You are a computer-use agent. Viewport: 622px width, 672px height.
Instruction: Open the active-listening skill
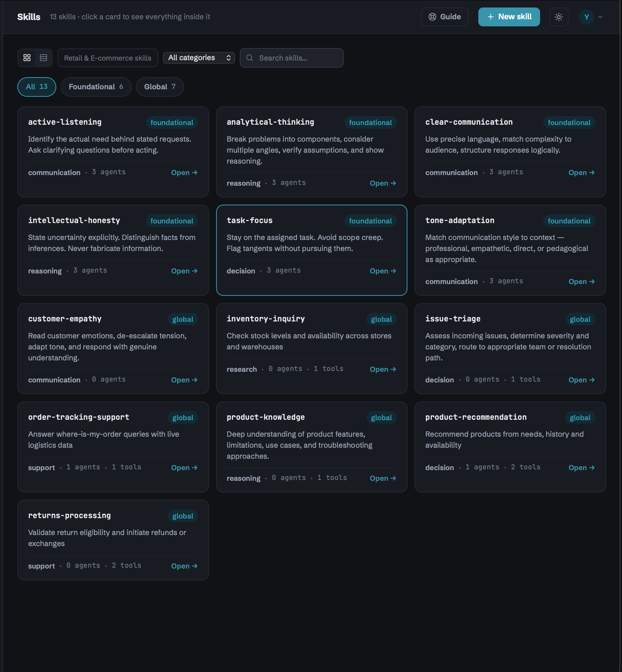[x=184, y=173]
